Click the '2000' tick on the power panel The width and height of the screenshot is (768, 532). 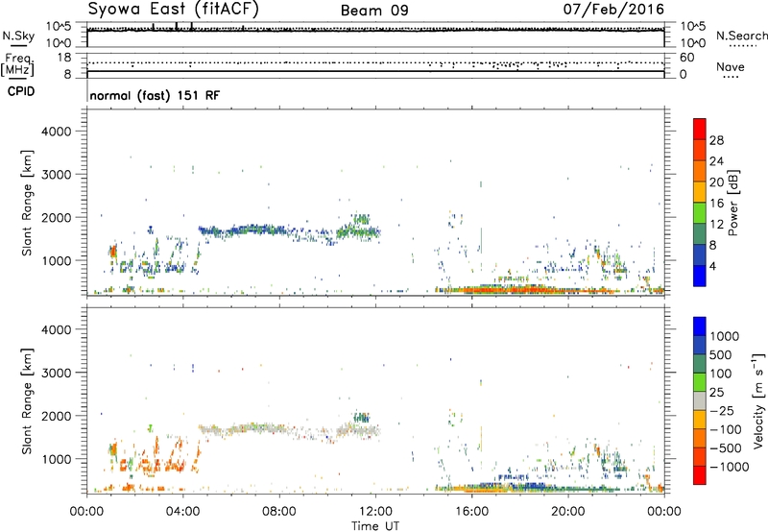[56, 217]
